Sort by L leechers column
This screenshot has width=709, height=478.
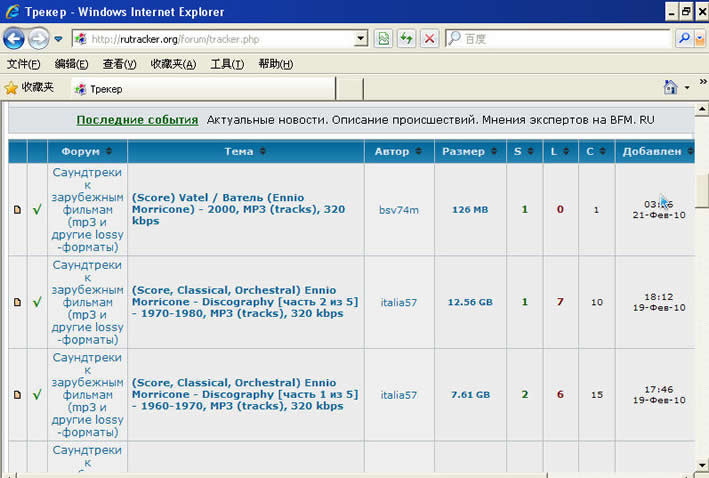(x=560, y=151)
